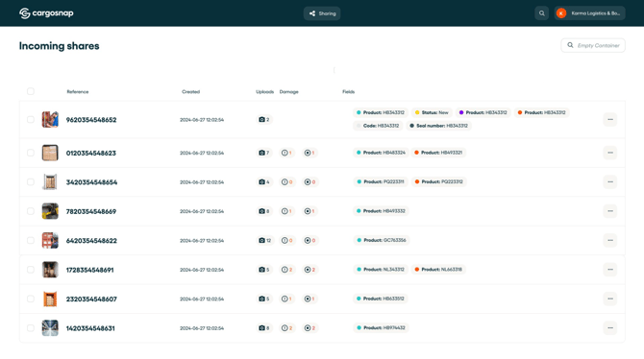This screenshot has height=359, width=644.
Task: Open the Sharing menu button
Action: tap(322, 13)
